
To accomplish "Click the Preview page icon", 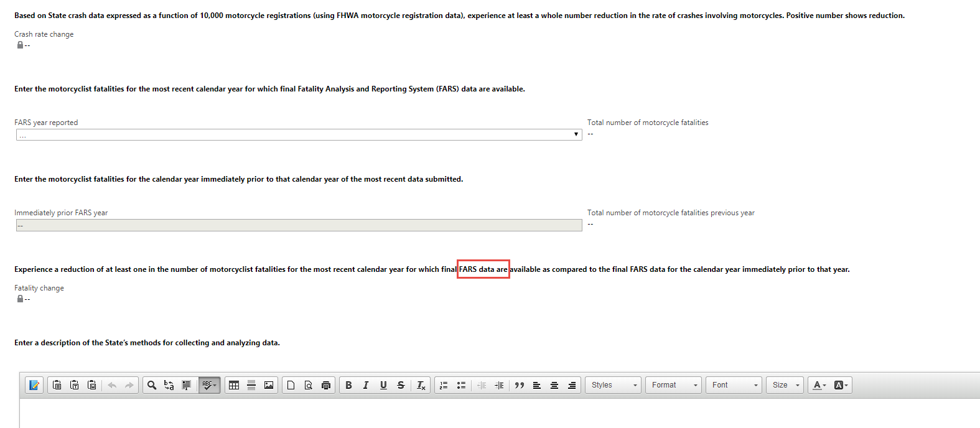I will (309, 385).
